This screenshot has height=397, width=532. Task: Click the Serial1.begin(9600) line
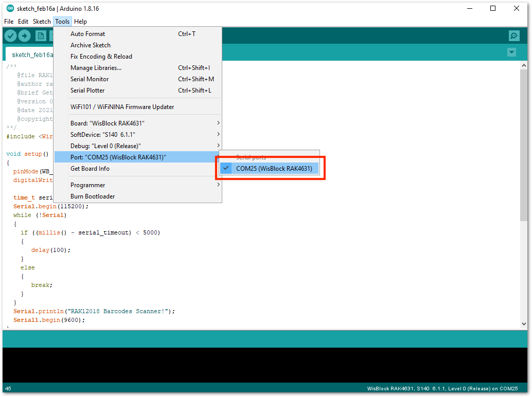[49, 320]
